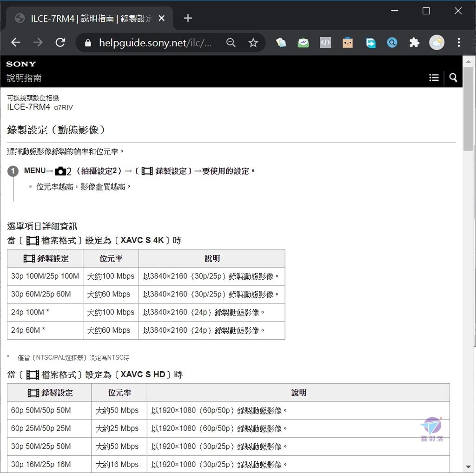Image resolution: width=476 pixels, height=473 pixels.
Task: Open the zoom magnifier in address bar
Action: coord(231,43)
